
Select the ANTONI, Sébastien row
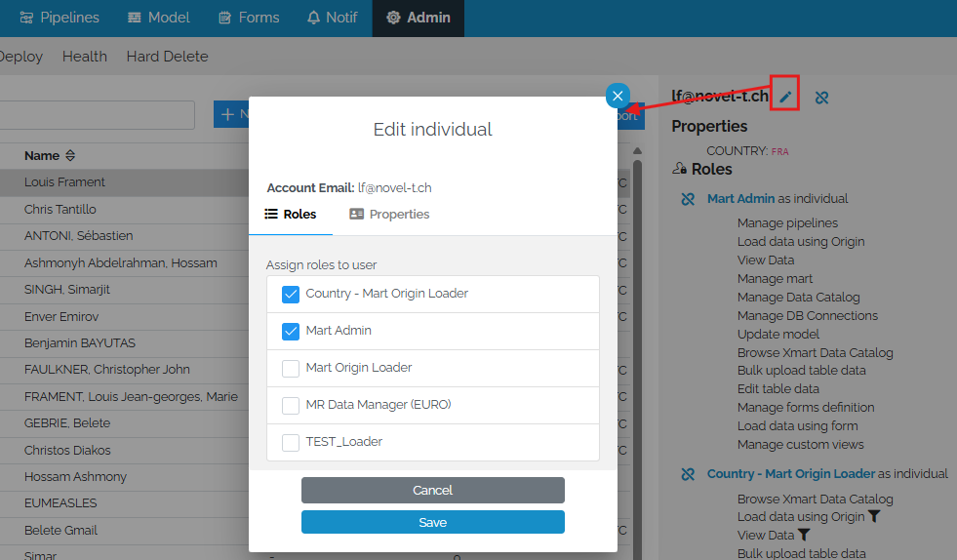(125, 236)
